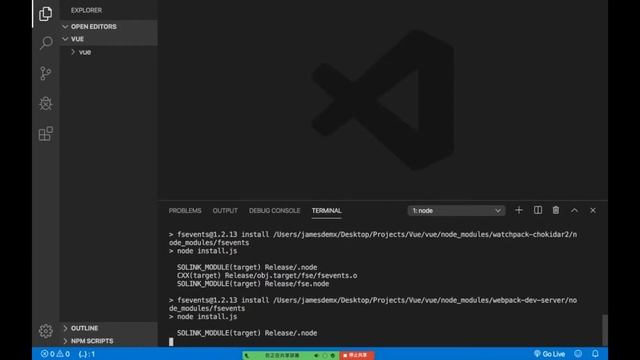640x360 pixels.
Task: Split the terminal pane
Action: [x=538, y=210]
